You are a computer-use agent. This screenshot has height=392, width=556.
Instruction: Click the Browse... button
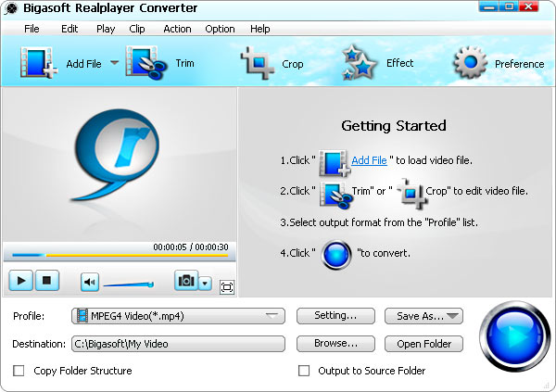(x=335, y=344)
